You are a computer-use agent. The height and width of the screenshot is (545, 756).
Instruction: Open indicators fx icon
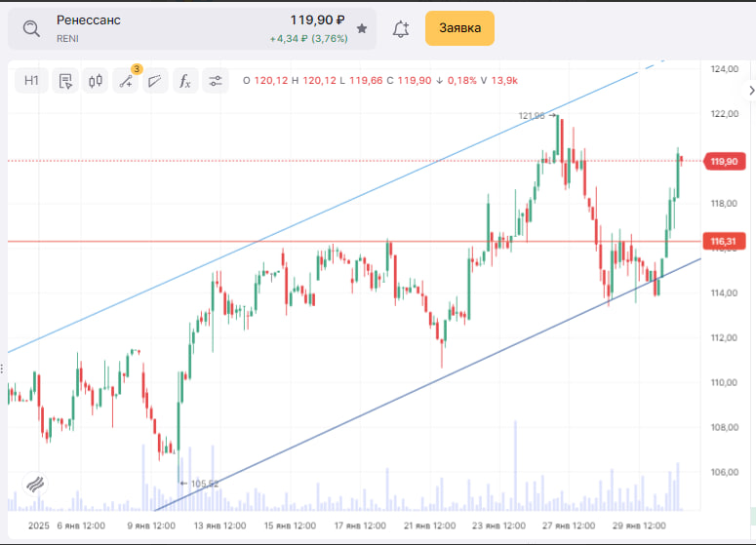click(185, 81)
